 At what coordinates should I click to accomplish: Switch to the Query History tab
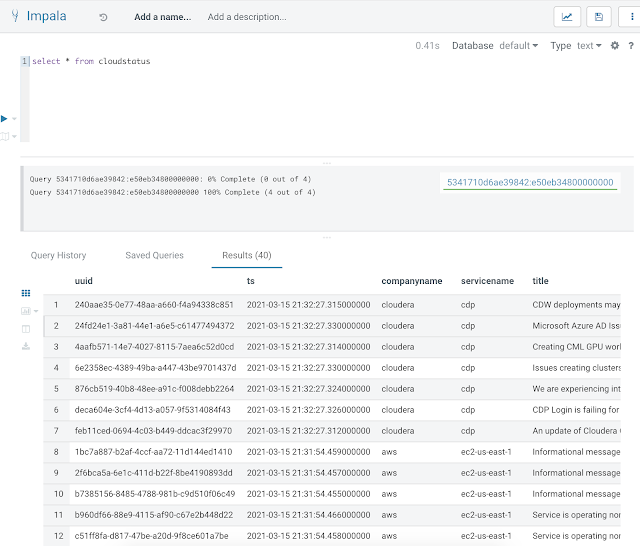[58, 255]
